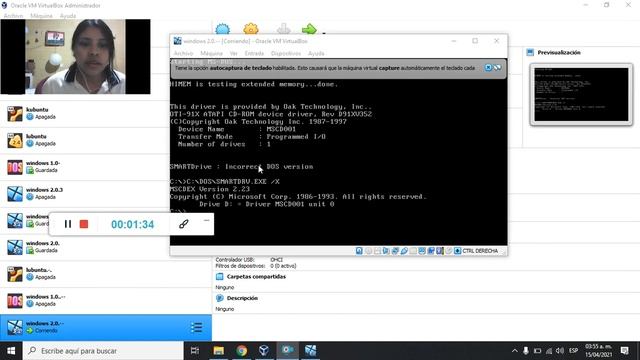Click the CTRL DERECHA host key label
This screenshot has height=360, width=640.
click(x=480, y=251)
